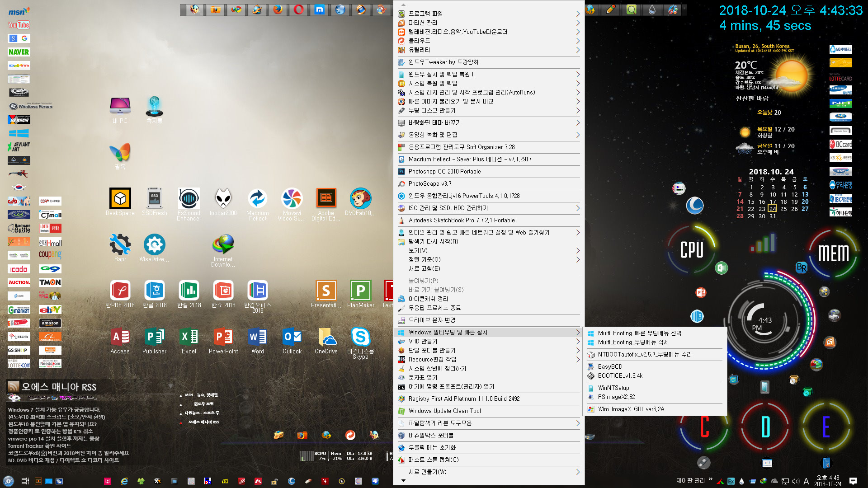Open Internet Explorer taskbar icon
Viewport: 868px width, 488px height.
click(x=124, y=481)
